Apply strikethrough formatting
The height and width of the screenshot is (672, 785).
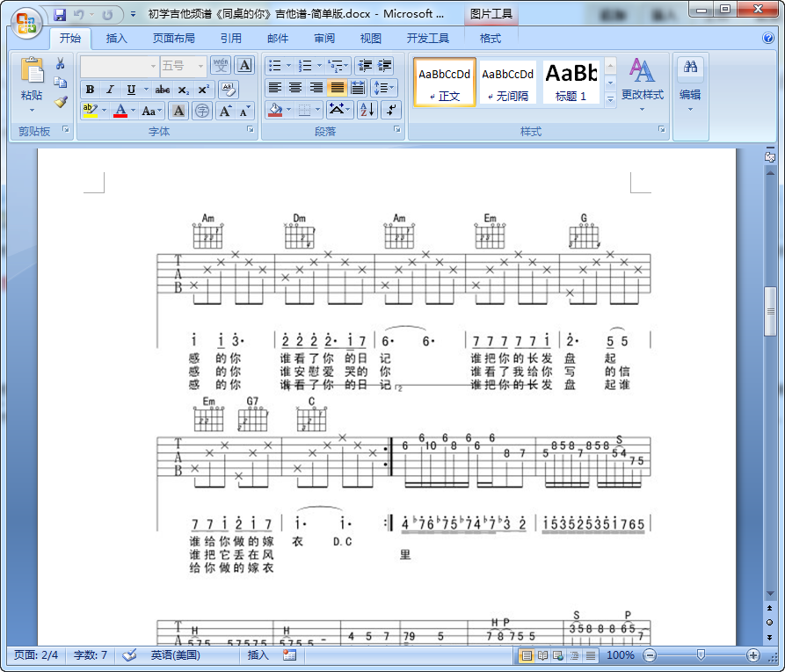coord(163,90)
